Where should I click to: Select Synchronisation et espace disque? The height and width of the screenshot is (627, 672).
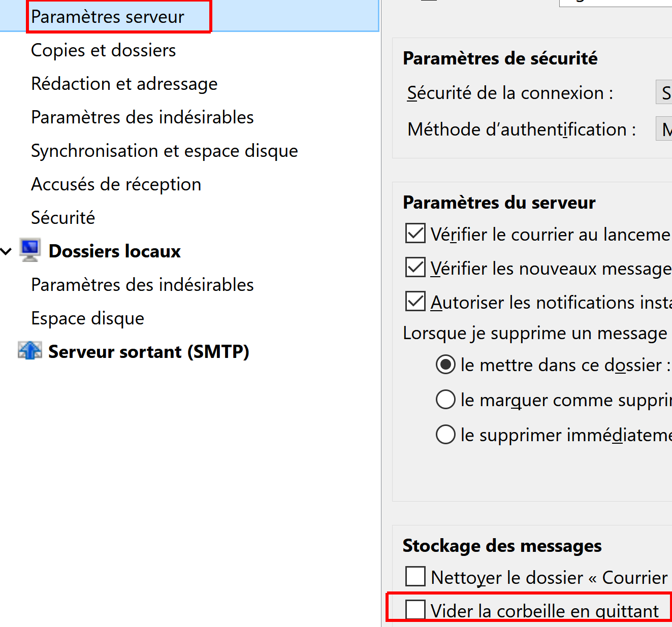point(165,151)
